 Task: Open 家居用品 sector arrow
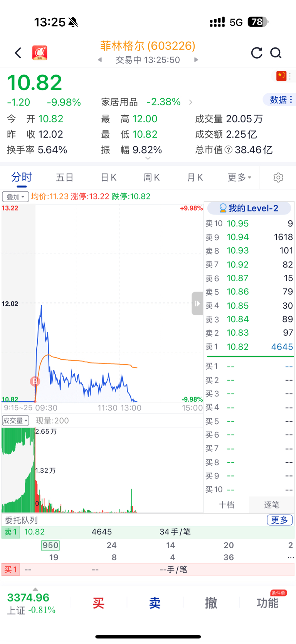(190, 102)
